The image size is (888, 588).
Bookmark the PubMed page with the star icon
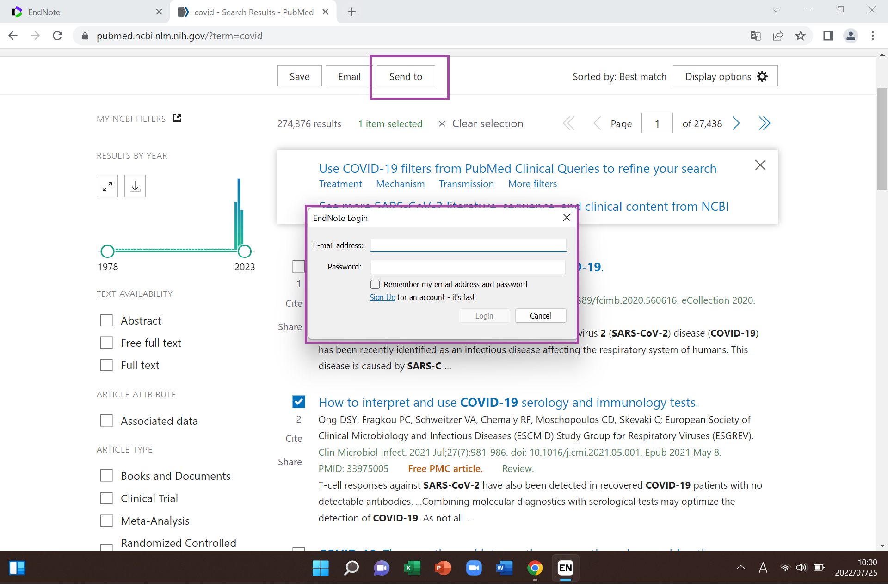(801, 36)
